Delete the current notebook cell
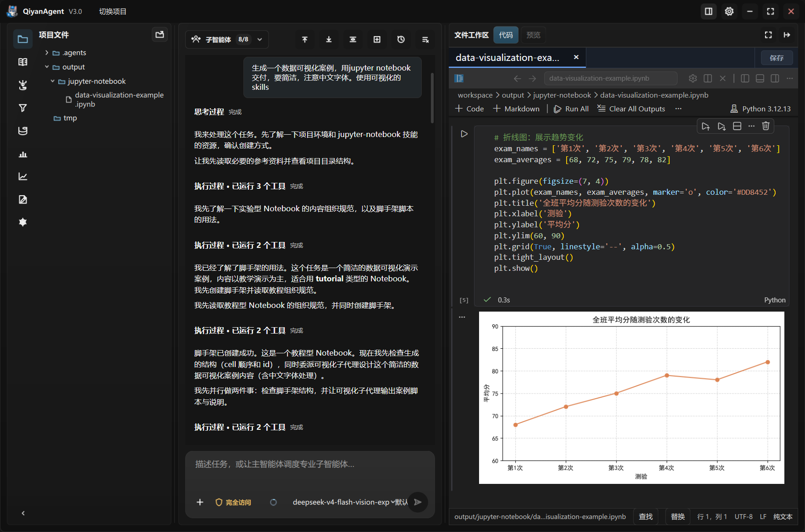The image size is (805, 532). click(766, 126)
